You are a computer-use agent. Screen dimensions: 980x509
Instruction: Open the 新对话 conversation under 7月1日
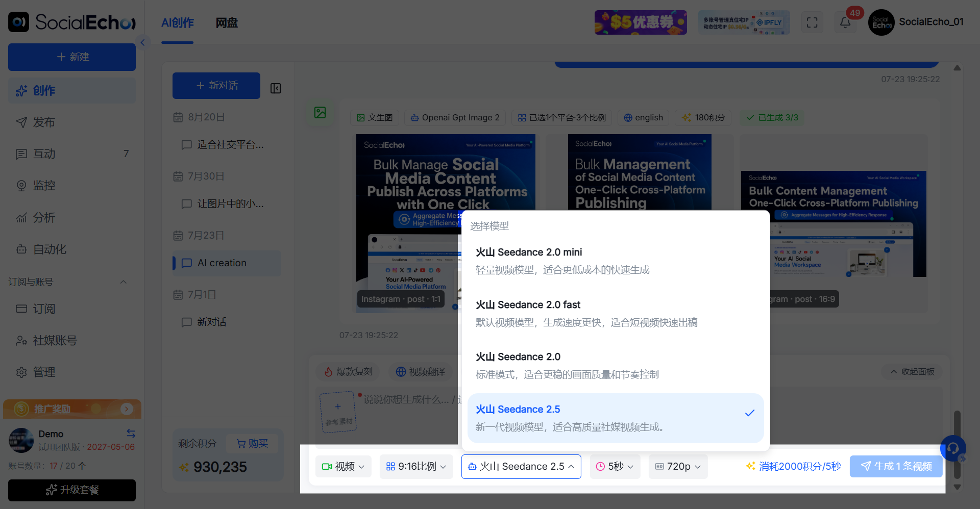(227, 322)
